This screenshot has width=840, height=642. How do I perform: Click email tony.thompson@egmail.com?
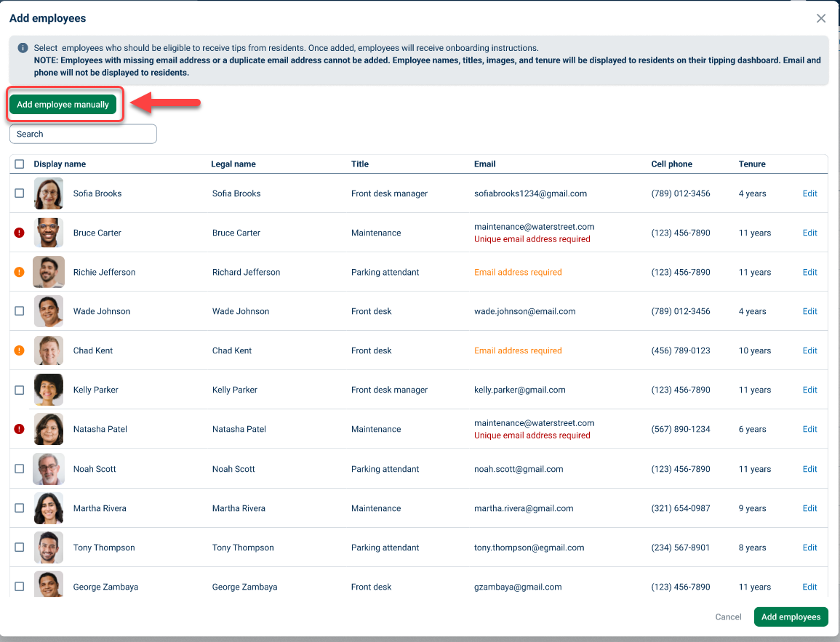coord(529,547)
